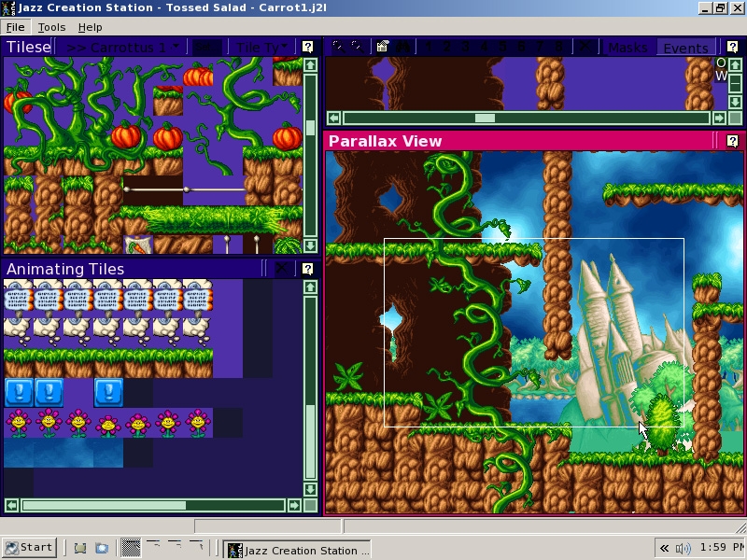
Task: Click the layer view scroll up arrow
Action: [735, 64]
